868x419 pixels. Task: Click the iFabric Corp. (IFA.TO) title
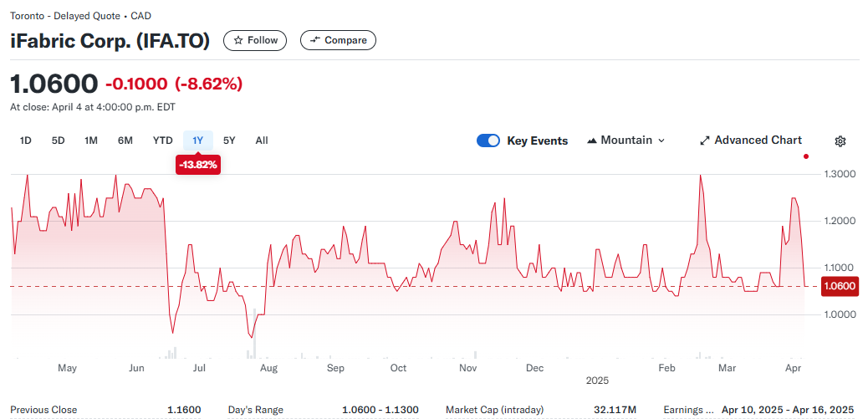110,41
